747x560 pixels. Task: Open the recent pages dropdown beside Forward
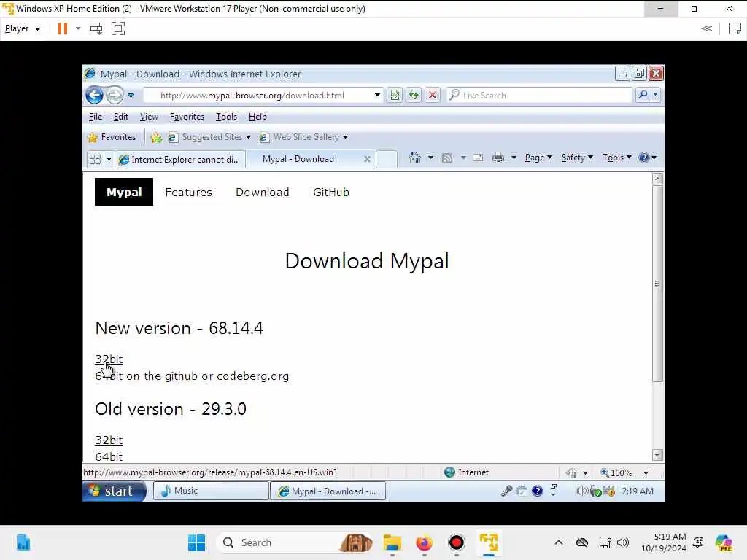[x=131, y=96]
